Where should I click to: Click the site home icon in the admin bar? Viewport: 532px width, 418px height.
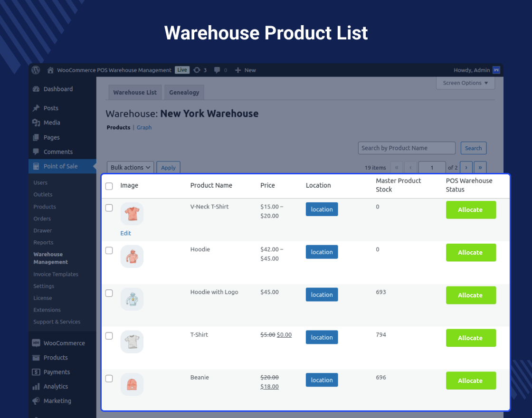[50, 70]
